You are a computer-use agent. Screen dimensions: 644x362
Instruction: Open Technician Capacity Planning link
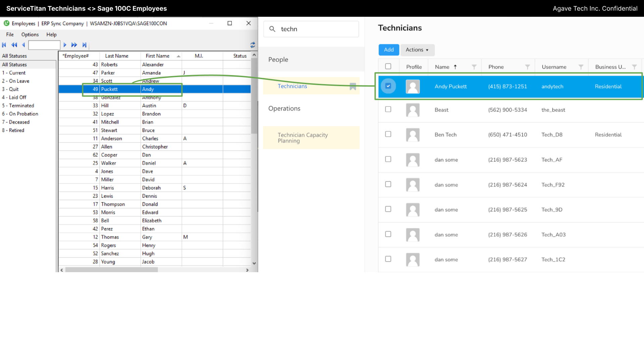click(x=303, y=138)
